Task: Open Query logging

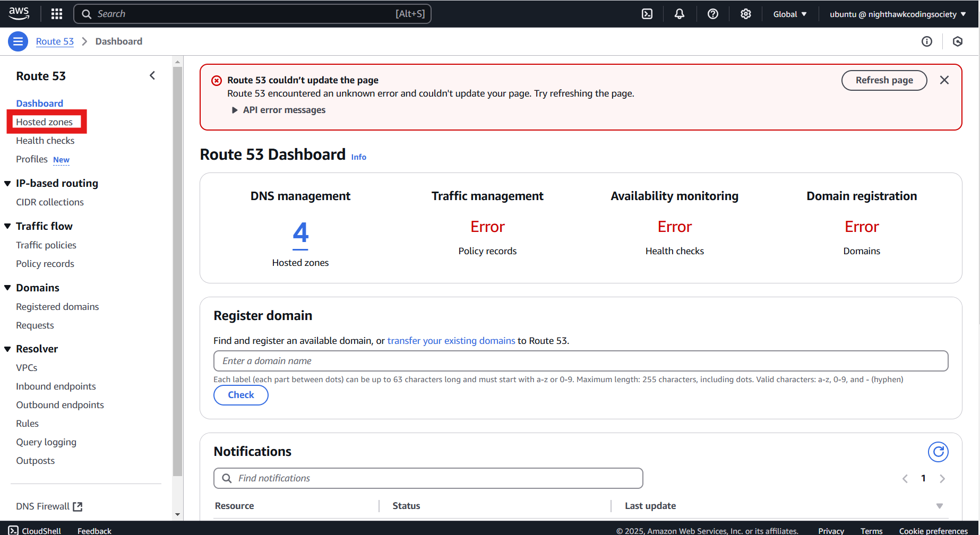Action: point(46,442)
